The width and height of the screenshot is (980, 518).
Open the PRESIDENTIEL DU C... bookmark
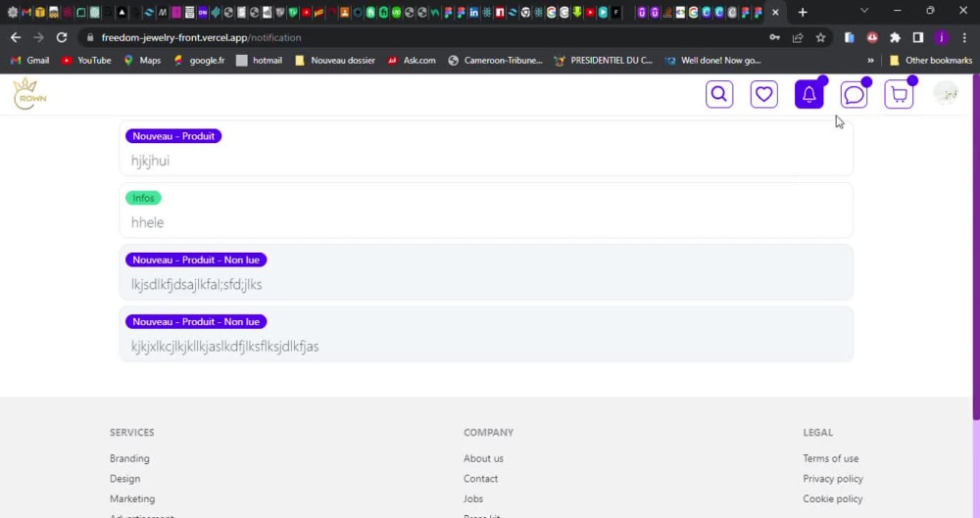pyautogui.click(x=603, y=61)
